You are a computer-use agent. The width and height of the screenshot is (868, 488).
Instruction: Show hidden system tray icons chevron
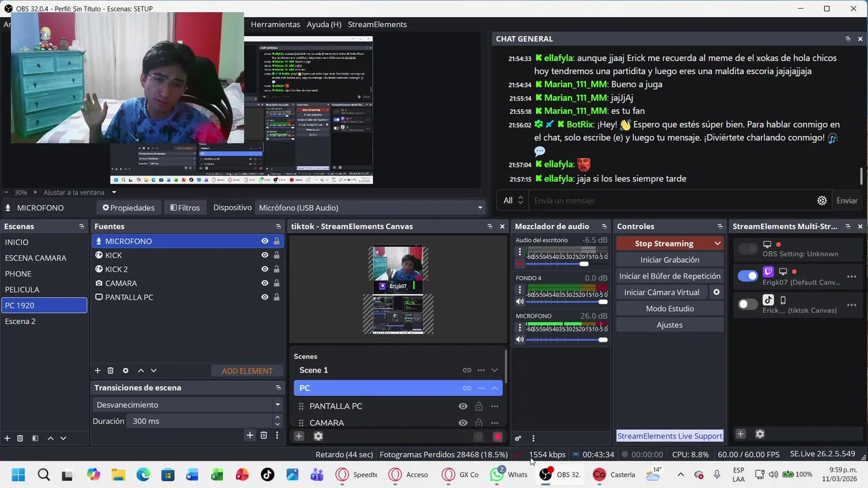coord(681,474)
